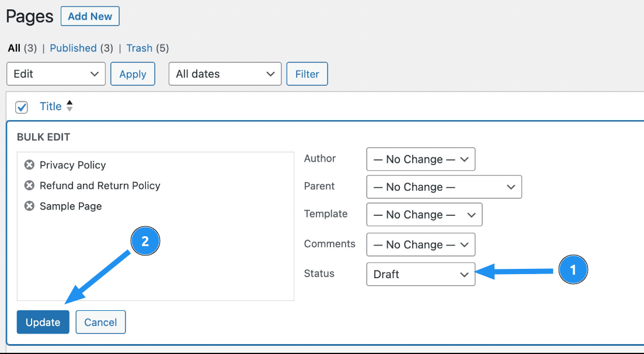Viewport: 644px width, 354px height.
Task: Click the Comments field label
Action: pyautogui.click(x=329, y=244)
